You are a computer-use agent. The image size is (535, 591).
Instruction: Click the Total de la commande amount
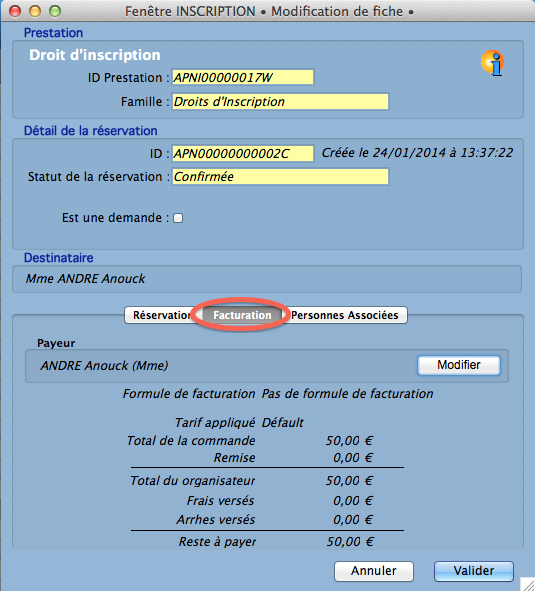click(349, 441)
